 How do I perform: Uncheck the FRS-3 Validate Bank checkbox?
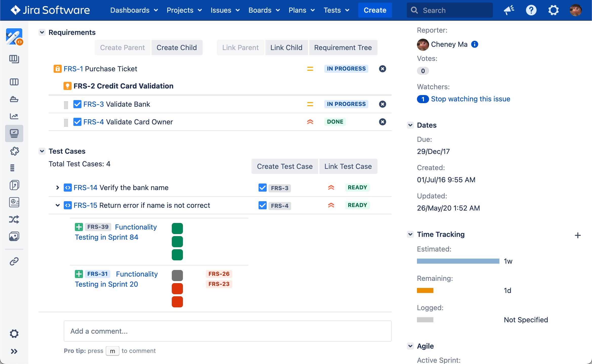(77, 104)
